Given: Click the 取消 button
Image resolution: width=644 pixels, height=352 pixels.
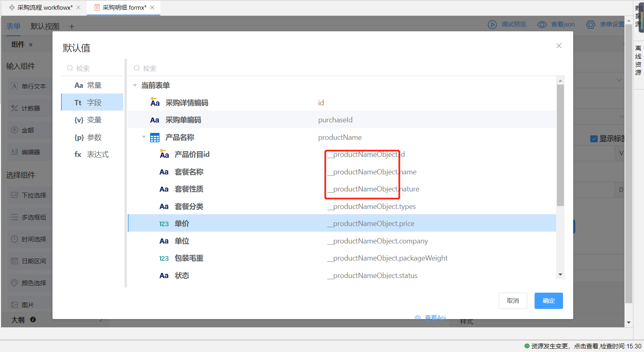Looking at the screenshot, I should (x=513, y=301).
